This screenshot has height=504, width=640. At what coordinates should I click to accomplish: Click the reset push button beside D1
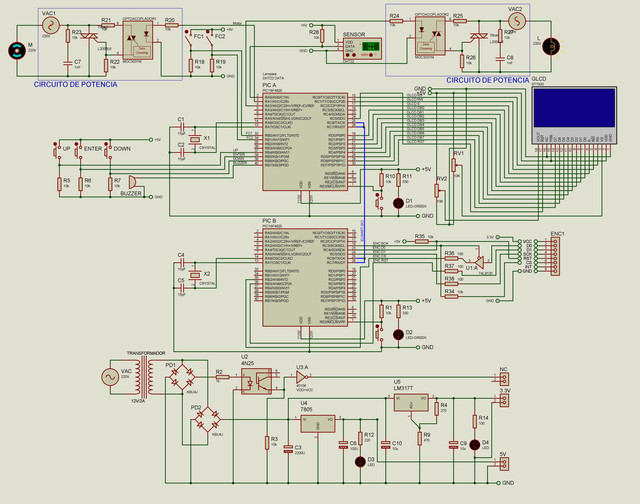click(x=379, y=202)
